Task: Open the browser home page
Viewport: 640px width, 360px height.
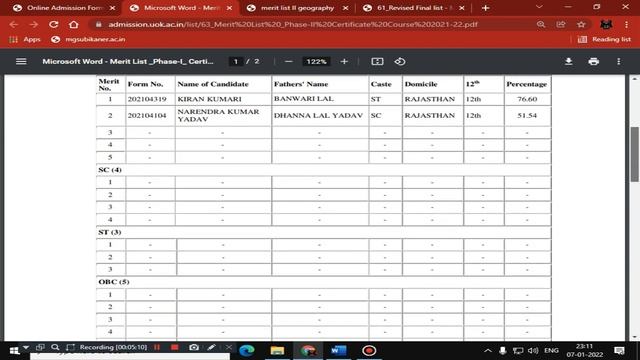Action: coord(73,24)
